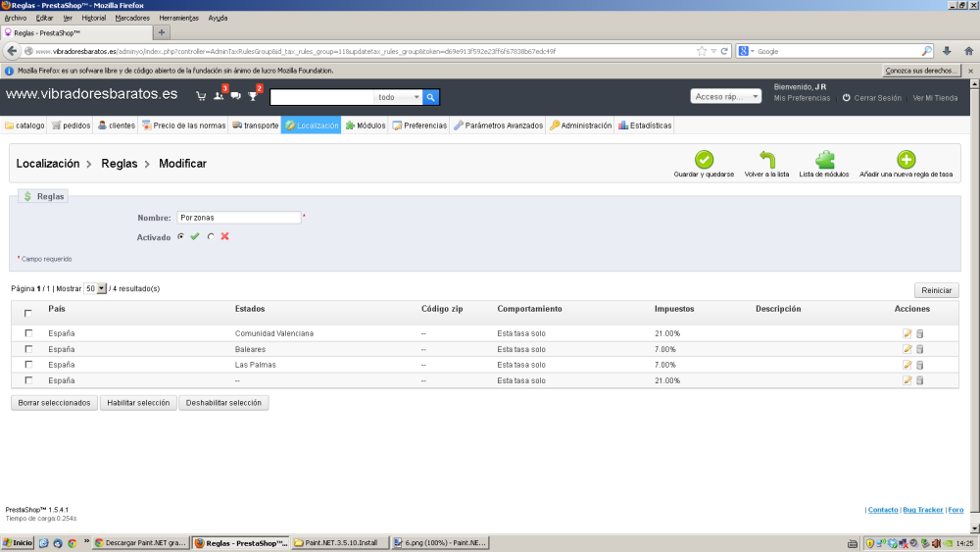Click the browser back arrow button

pyautogui.click(x=12, y=51)
